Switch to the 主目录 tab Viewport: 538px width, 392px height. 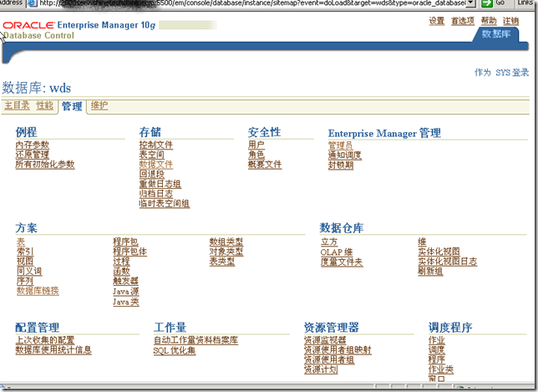(x=18, y=105)
